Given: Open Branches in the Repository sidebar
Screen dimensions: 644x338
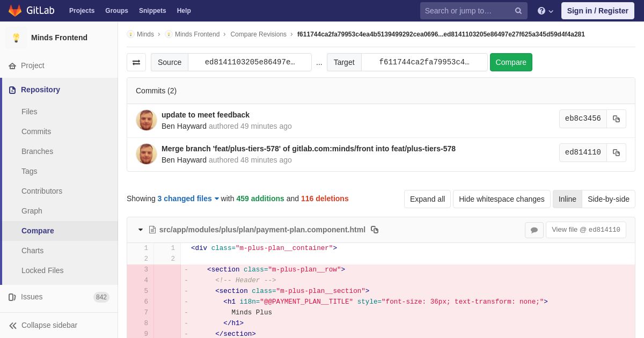Looking at the screenshot, I should point(37,151).
